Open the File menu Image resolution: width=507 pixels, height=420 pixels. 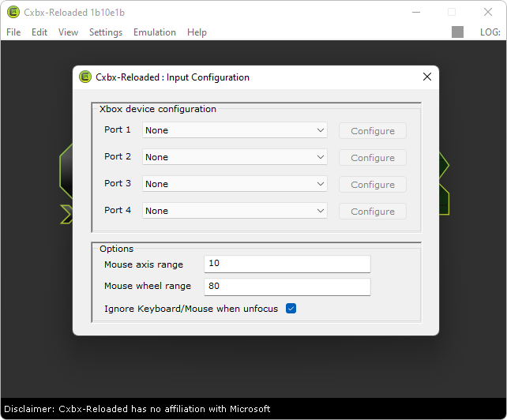point(13,32)
